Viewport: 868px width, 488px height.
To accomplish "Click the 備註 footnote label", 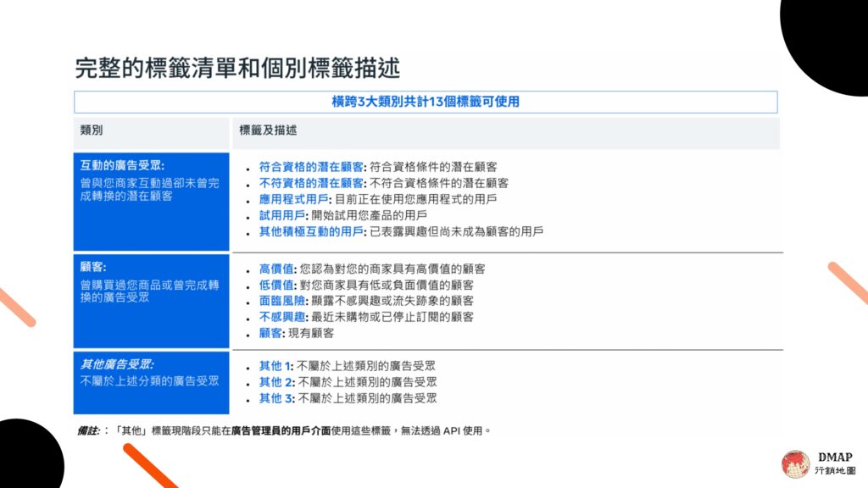I will (x=89, y=430).
